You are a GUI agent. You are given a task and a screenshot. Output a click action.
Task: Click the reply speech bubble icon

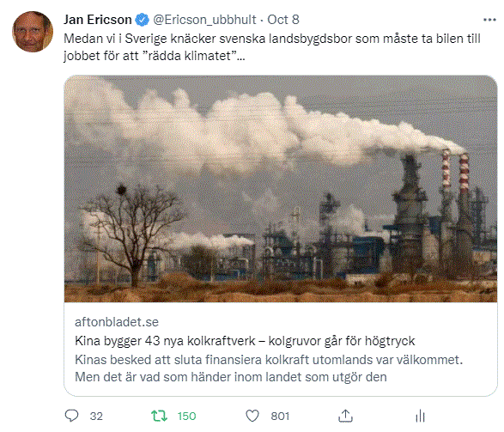[71, 416]
